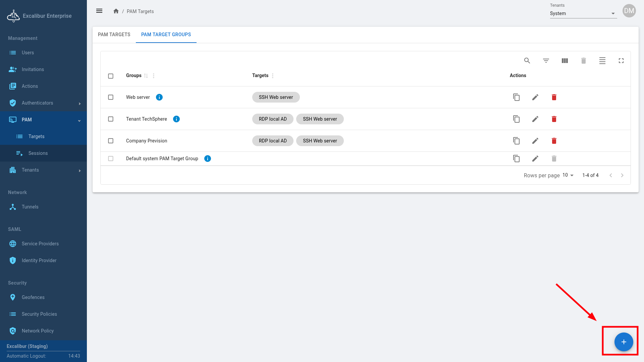
Task: Toggle the row density icon
Action: point(602,61)
